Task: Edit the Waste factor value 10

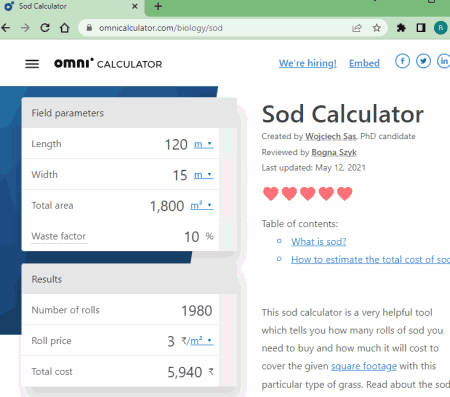Action: click(x=192, y=237)
